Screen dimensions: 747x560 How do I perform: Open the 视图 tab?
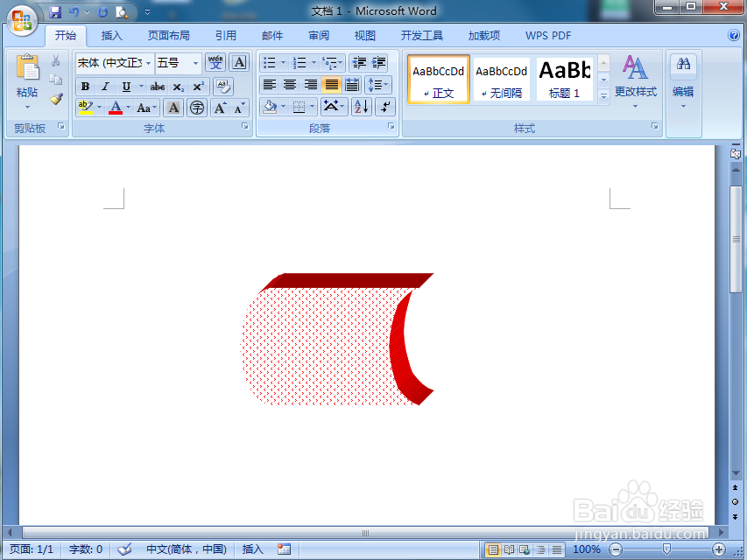(365, 36)
